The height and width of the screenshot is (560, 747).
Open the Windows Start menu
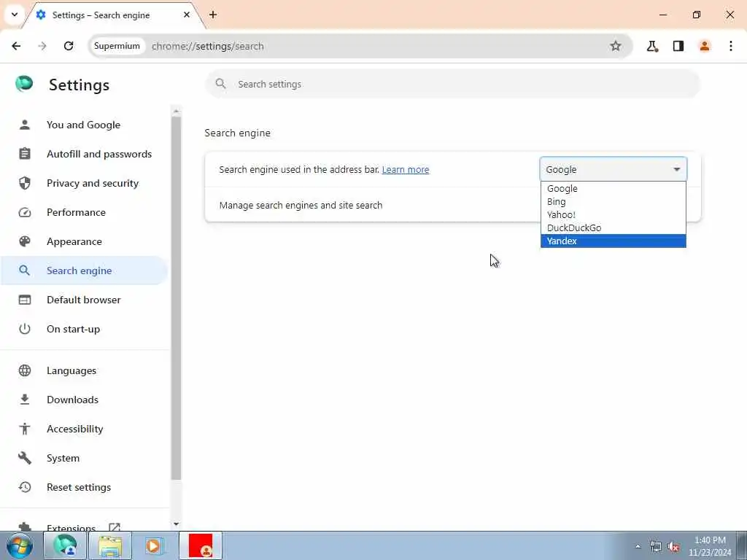click(19, 545)
